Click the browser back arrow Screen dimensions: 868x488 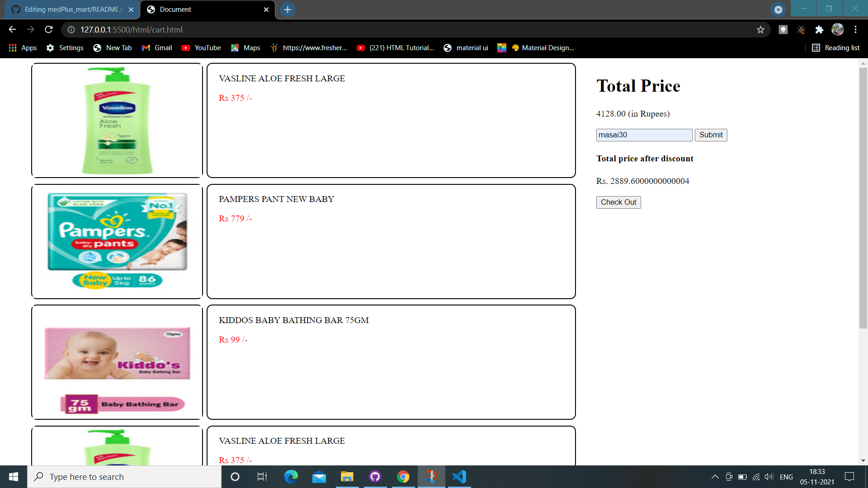(x=12, y=29)
